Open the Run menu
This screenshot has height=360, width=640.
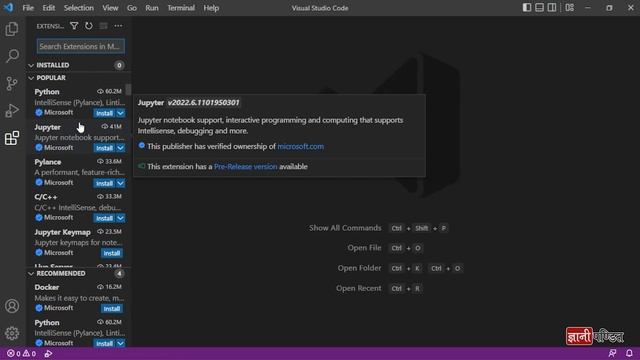pos(152,8)
